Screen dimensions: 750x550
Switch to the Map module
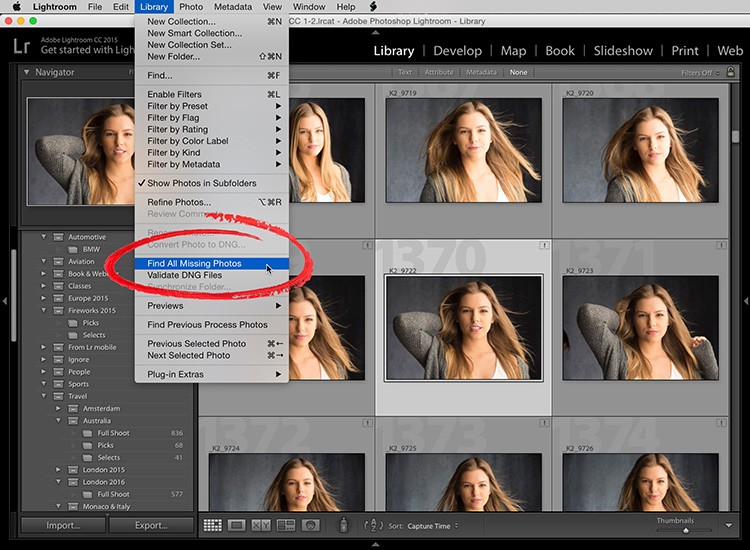[513, 51]
